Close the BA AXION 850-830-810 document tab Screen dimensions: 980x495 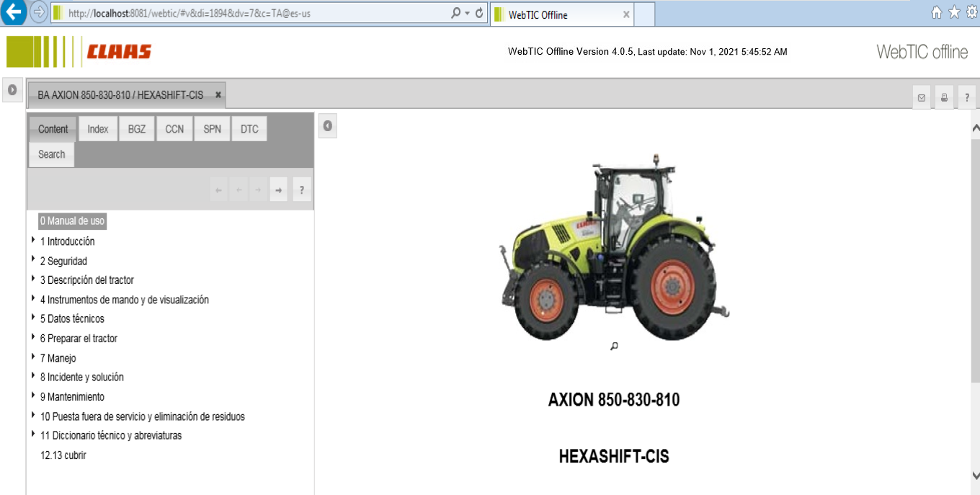click(218, 94)
